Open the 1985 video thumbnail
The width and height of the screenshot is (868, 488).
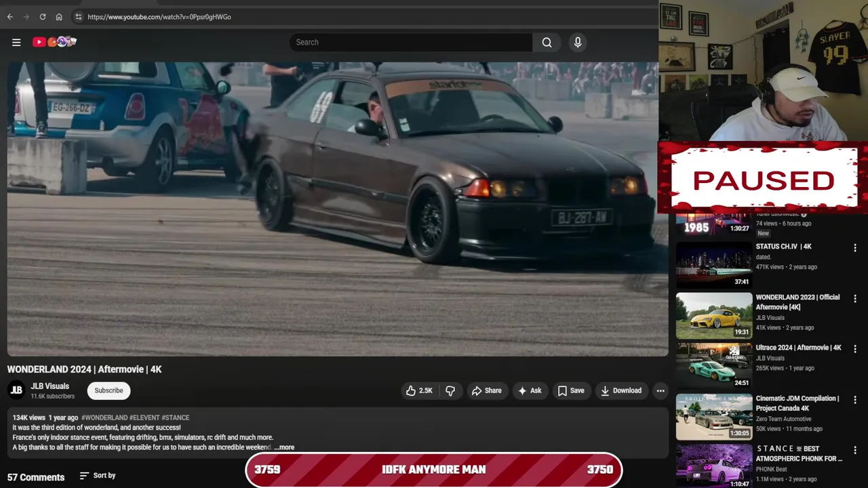pos(714,224)
